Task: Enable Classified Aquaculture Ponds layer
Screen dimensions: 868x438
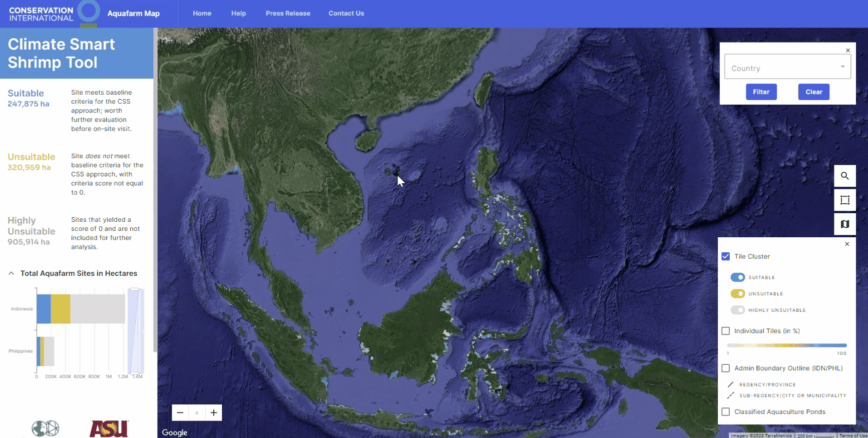Action: coord(725,412)
